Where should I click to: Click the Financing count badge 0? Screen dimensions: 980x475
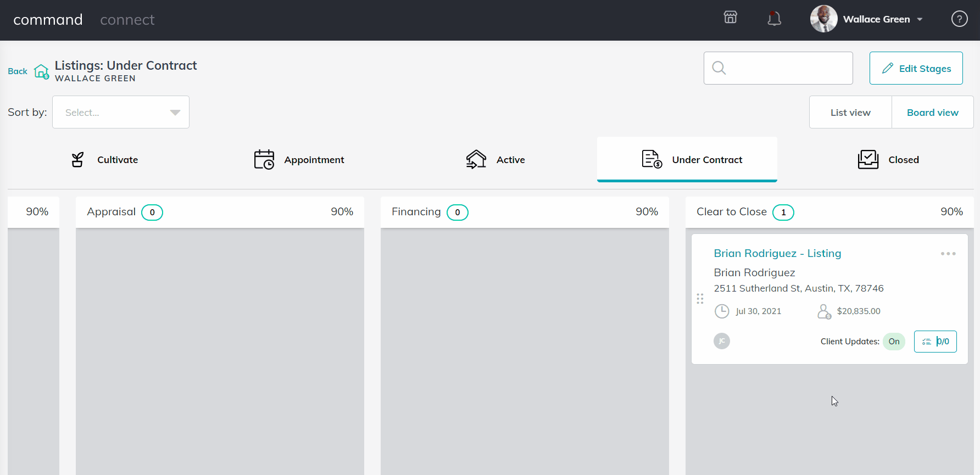coord(457,213)
